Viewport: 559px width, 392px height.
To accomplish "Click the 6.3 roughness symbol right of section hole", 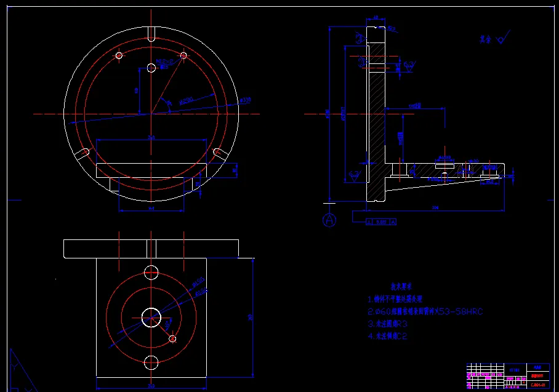I will tap(409, 66).
